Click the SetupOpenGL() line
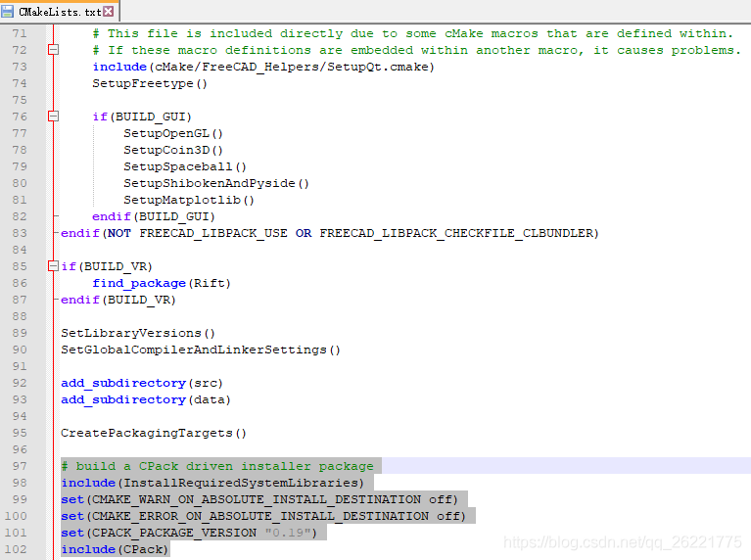Viewport: 751px width, 560px height. click(x=173, y=133)
